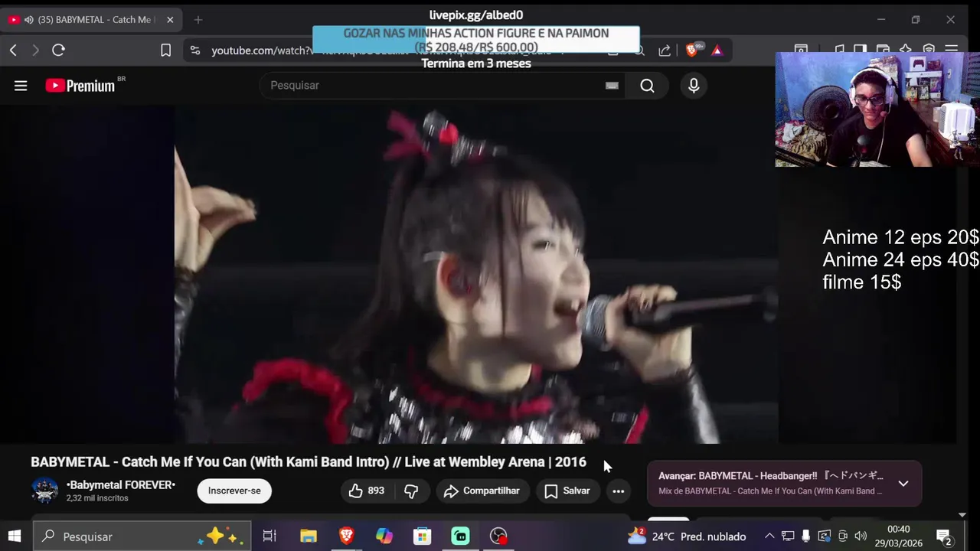Bookmark this page in the browser

pos(165,51)
